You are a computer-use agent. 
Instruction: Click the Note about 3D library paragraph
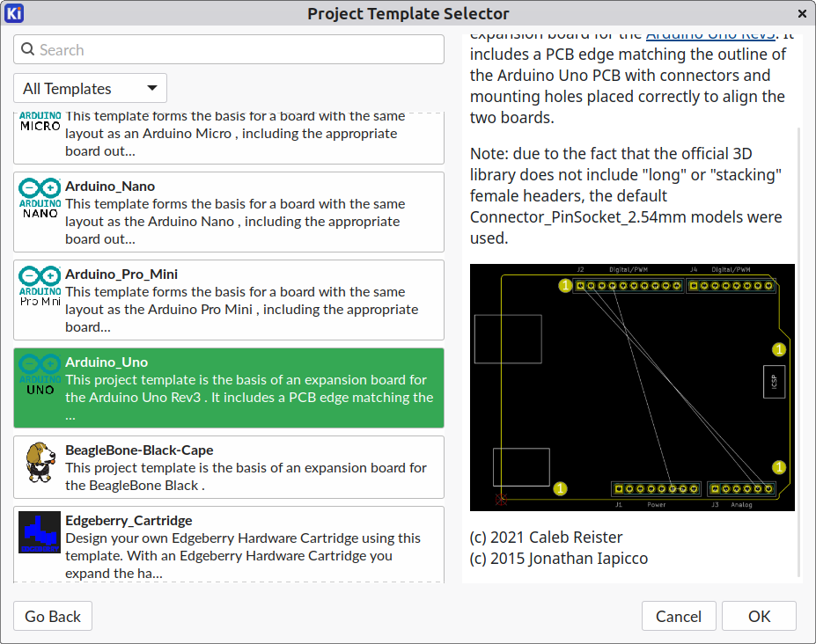coord(626,195)
